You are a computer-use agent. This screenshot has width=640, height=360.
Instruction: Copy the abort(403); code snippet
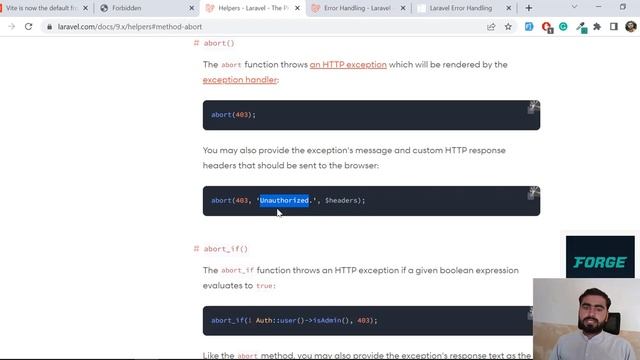(533, 107)
